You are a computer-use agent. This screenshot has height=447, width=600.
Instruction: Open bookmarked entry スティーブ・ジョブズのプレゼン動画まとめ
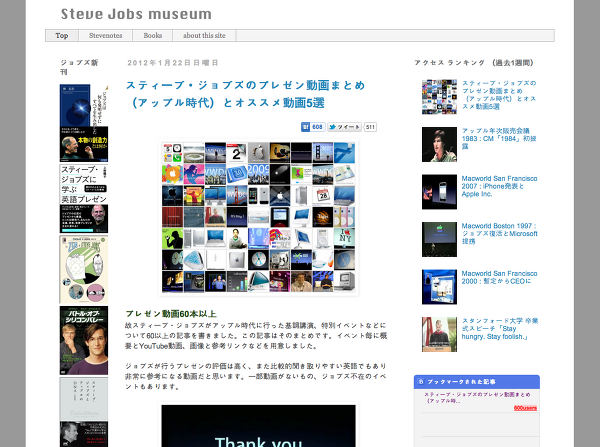[477, 397]
